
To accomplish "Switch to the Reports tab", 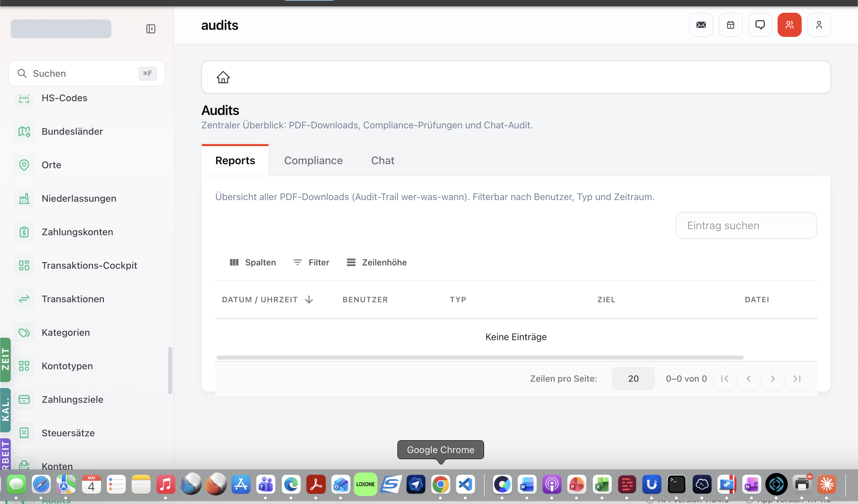I will pos(235,161).
